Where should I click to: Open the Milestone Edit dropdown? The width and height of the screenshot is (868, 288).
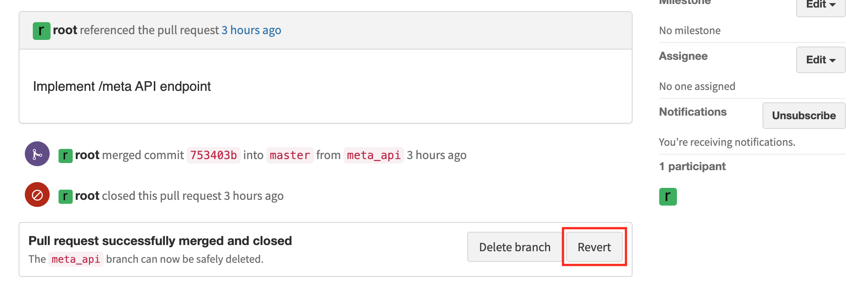pos(820,5)
